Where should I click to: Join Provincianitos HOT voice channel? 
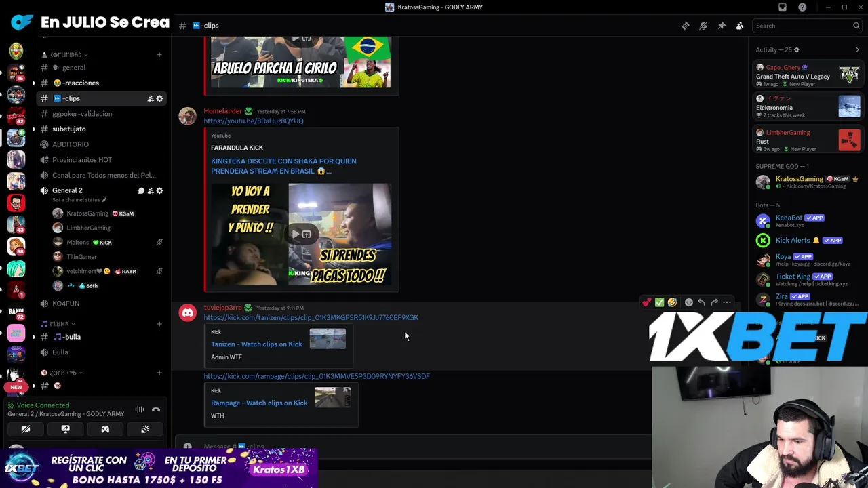(x=102, y=160)
